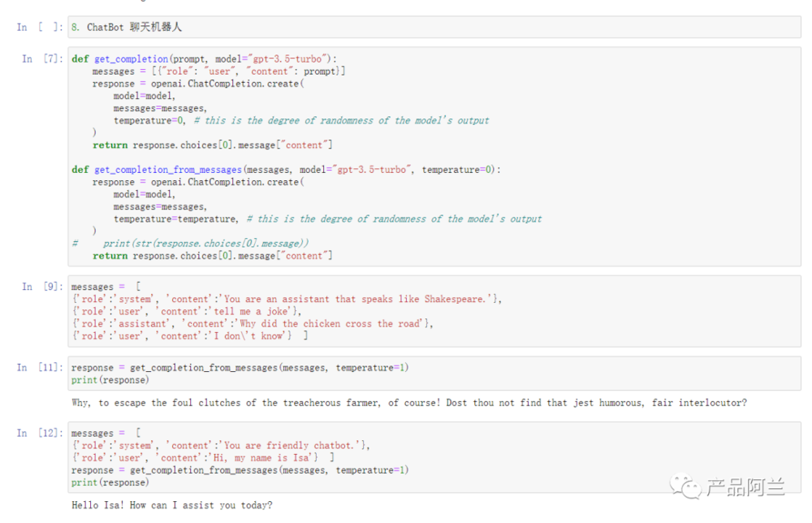The height and width of the screenshot is (523, 812).
Task: Click the commented '# print(str(response.choices[0].message))' line
Action: tap(191, 244)
